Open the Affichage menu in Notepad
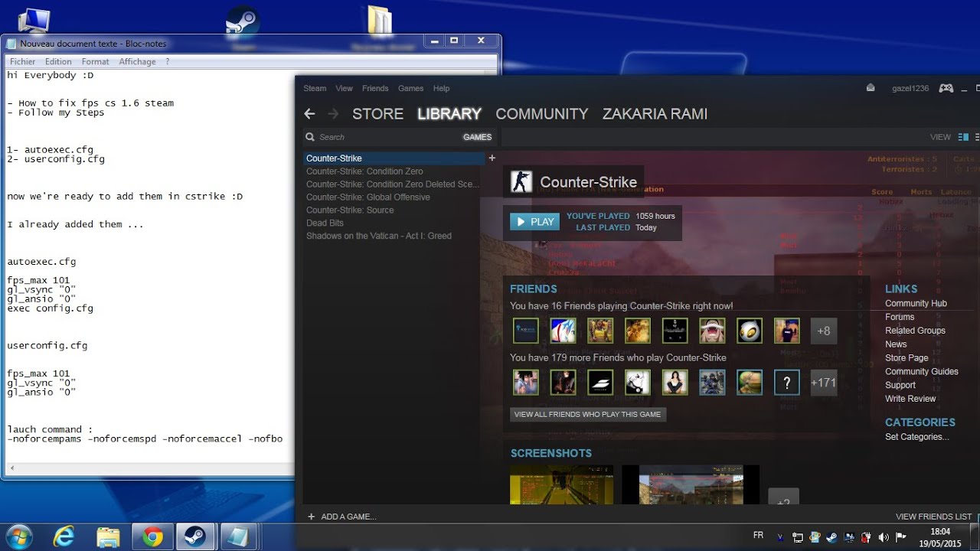 point(137,61)
